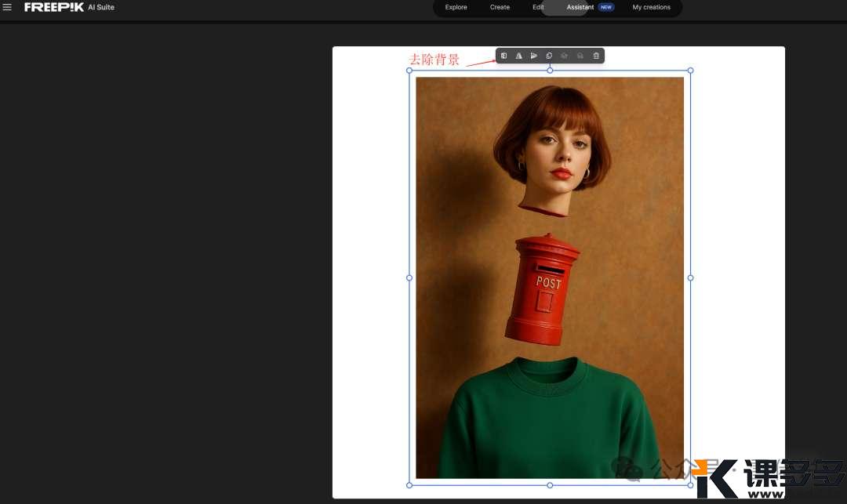Click the flip vertical icon

coord(533,56)
